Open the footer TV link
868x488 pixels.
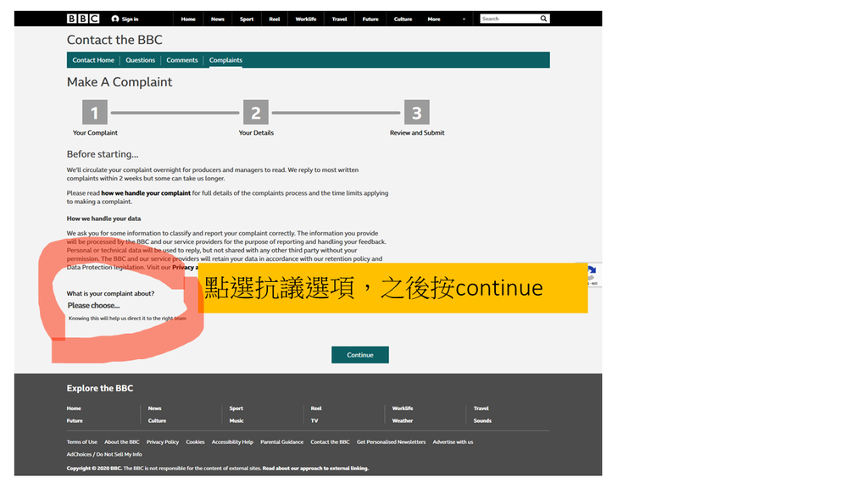314,420
